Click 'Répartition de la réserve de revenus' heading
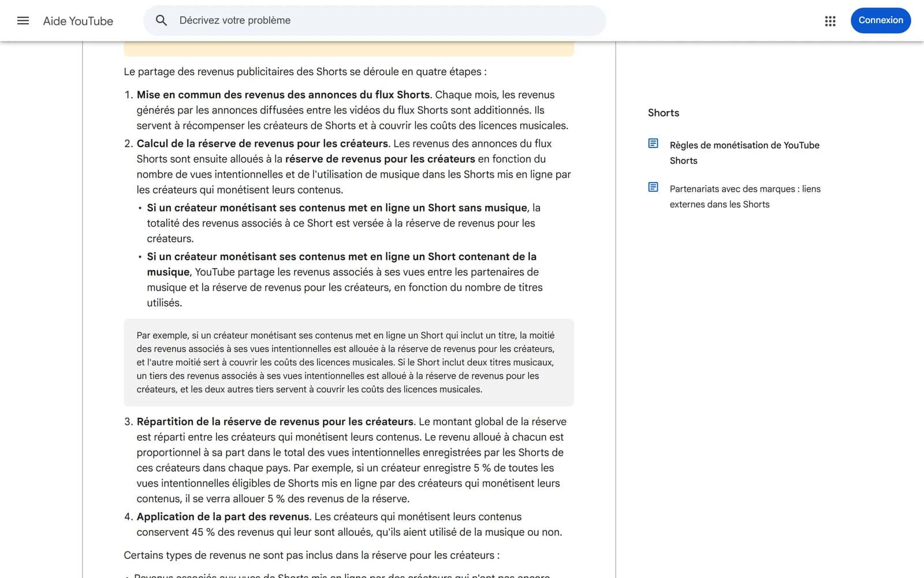 pyautogui.click(x=275, y=421)
